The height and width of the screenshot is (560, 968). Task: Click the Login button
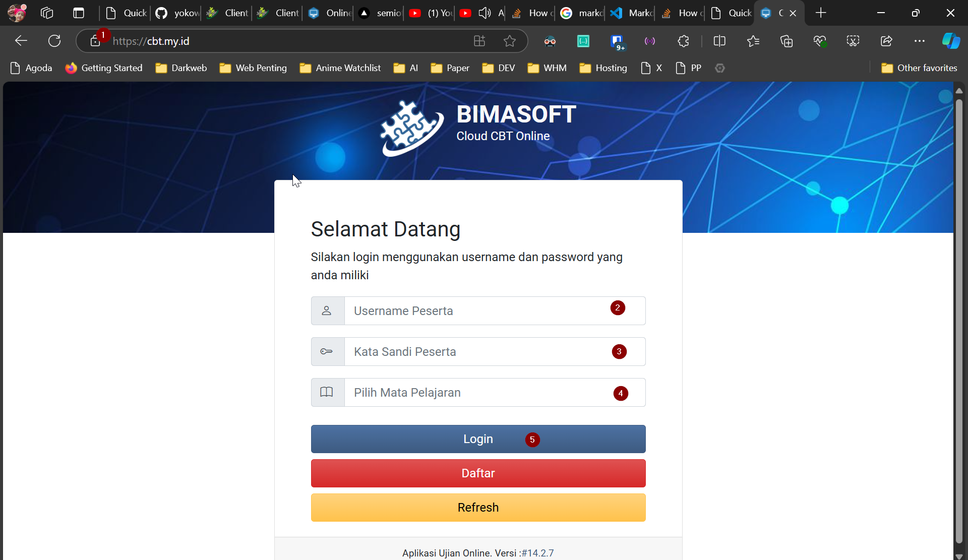coord(478,439)
